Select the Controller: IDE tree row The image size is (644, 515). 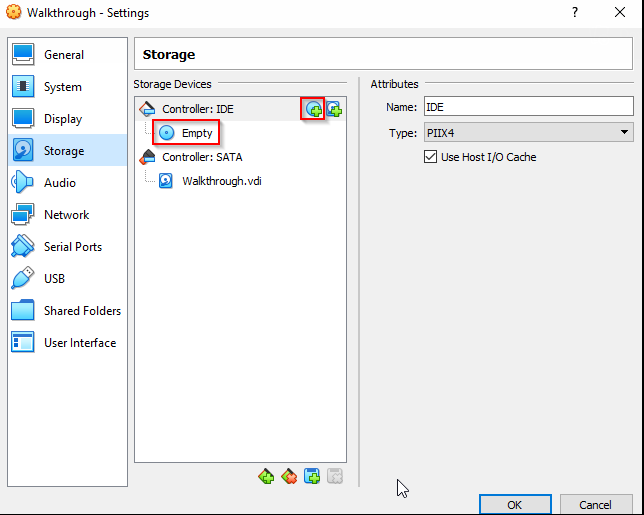click(240, 109)
